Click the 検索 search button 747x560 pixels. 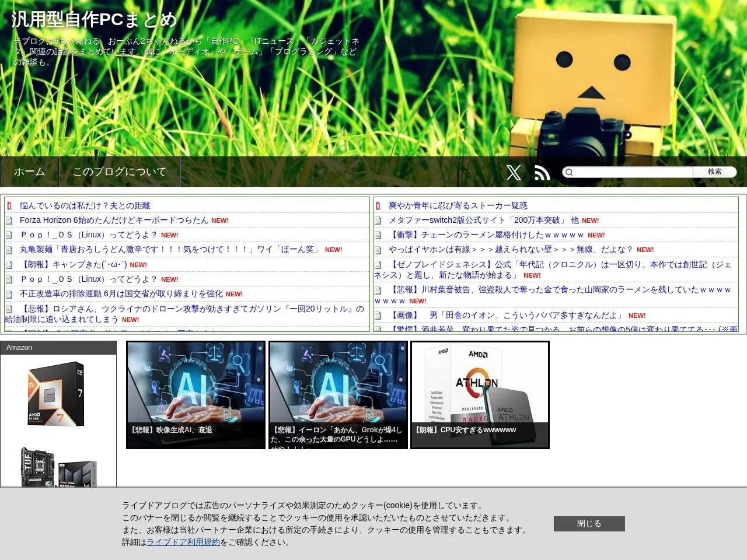pyautogui.click(x=715, y=172)
